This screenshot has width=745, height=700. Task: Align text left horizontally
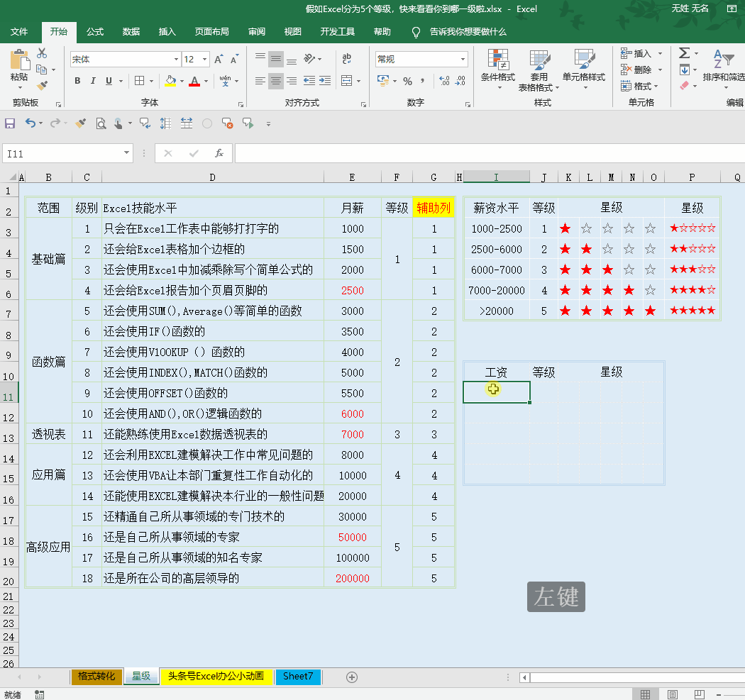pyautogui.click(x=260, y=81)
